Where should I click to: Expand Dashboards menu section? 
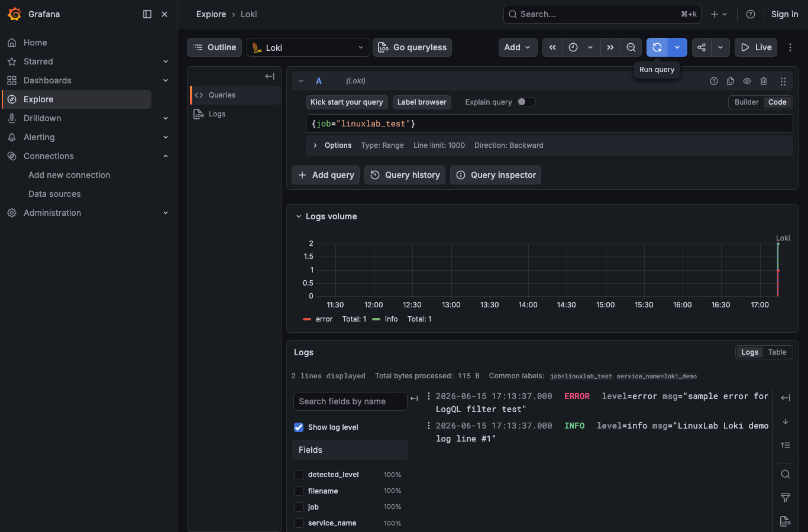coord(166,80)
